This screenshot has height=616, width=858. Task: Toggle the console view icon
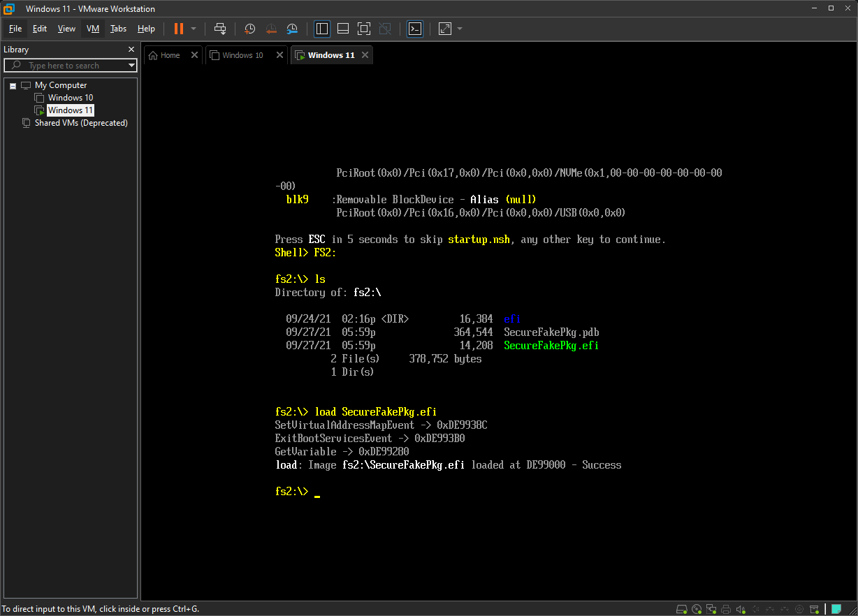[415, 29]
